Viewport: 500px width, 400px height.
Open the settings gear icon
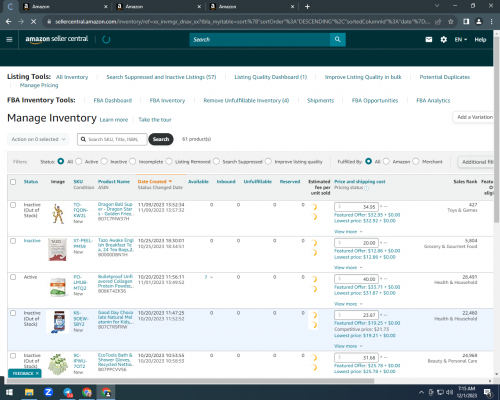click(x=443, y=39)
